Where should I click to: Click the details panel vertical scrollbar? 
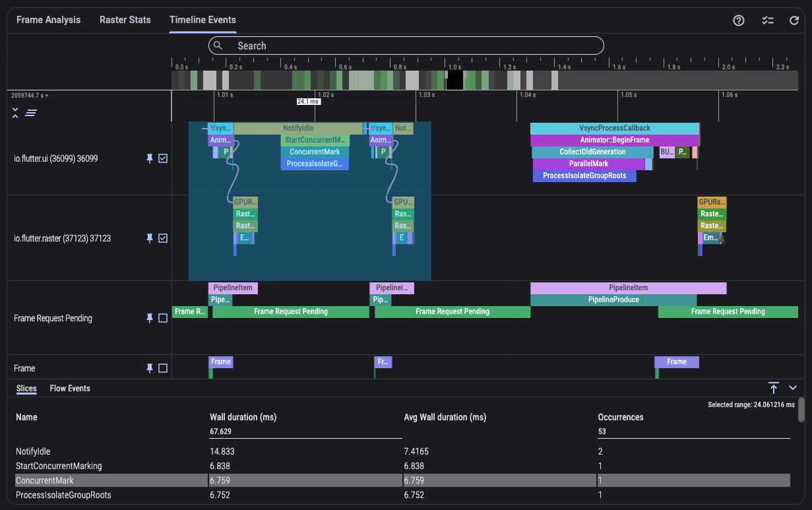pyautogui.click(x=801, y=409)
